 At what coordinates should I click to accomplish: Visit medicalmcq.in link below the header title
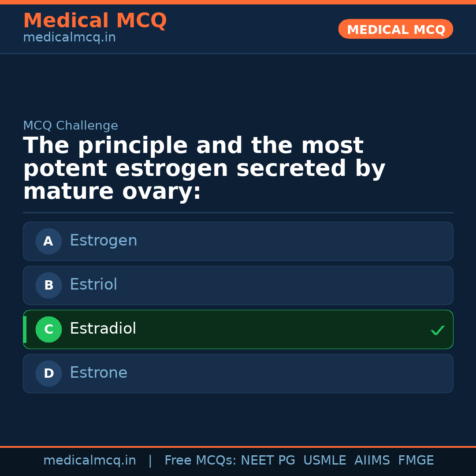coord(69,38)
